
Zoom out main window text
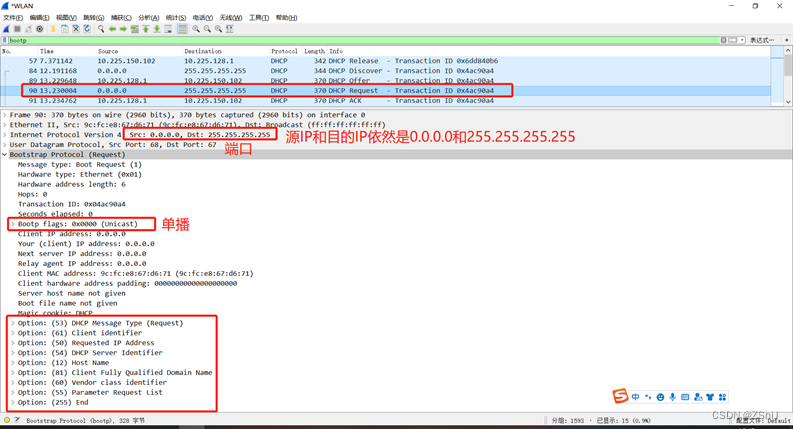tap(207, 29)
